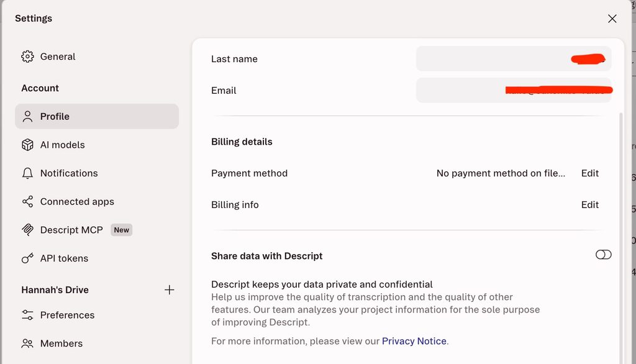Screen dimensions: 636x364
Task: Click the Last name input field
Action: [x=514, y=59]
